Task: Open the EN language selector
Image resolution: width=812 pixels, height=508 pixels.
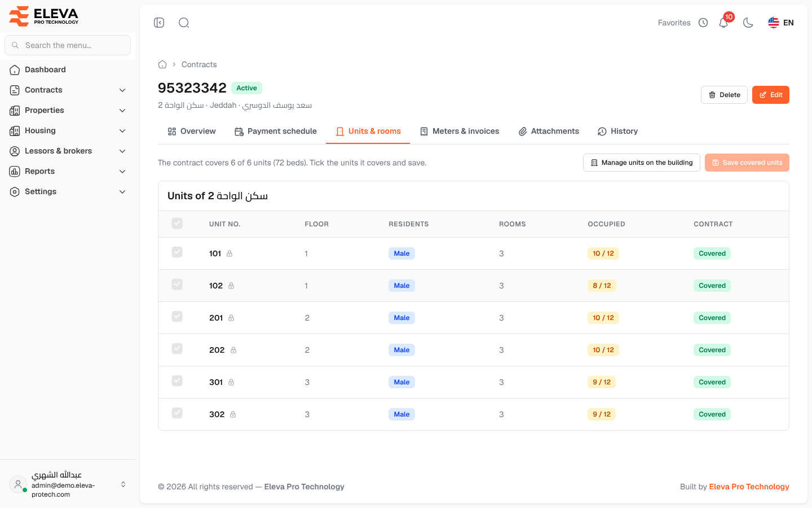Action: 781,23
